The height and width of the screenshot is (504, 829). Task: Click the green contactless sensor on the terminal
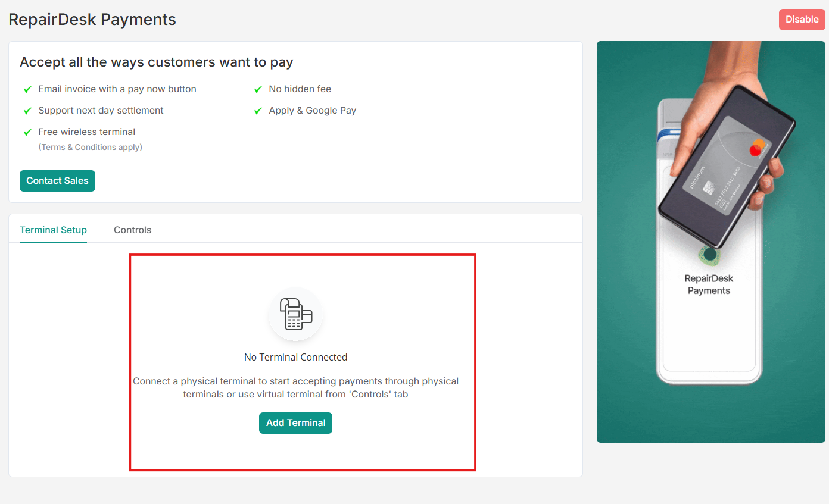tap(709, 255)
